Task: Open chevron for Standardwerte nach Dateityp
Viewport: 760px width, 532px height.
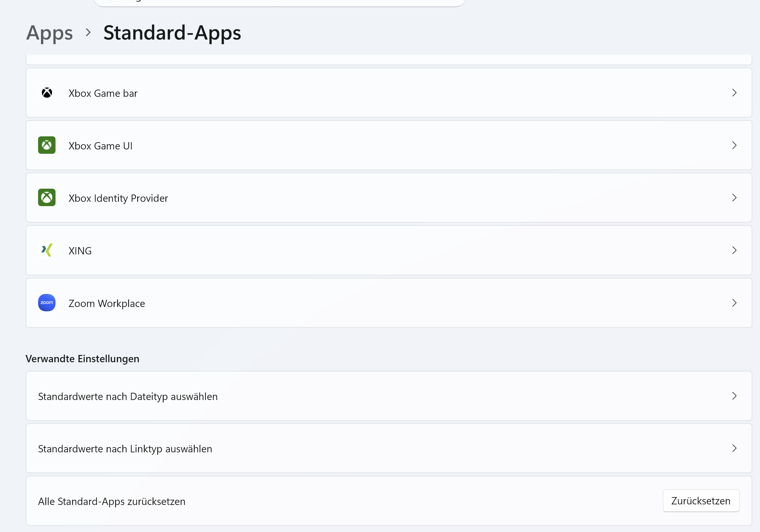Action: click(734, 396)
